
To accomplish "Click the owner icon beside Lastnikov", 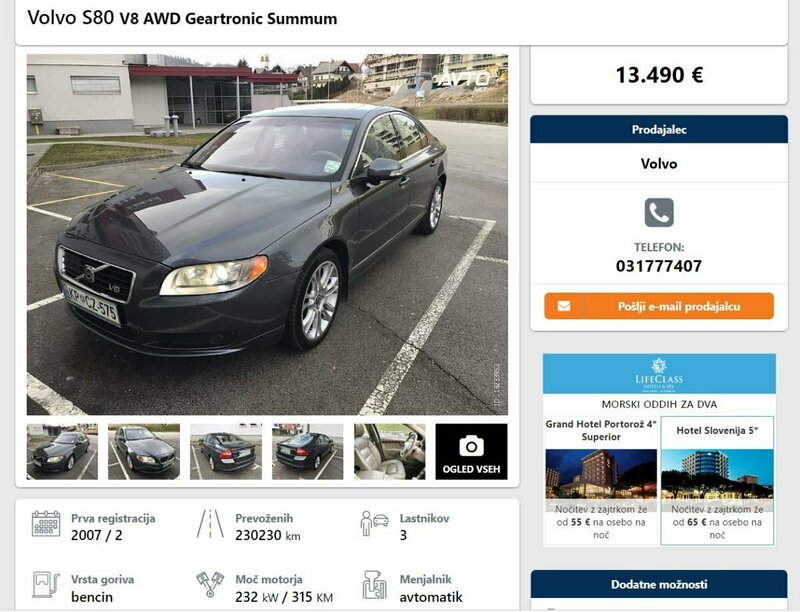I will [x=374, y=524].
